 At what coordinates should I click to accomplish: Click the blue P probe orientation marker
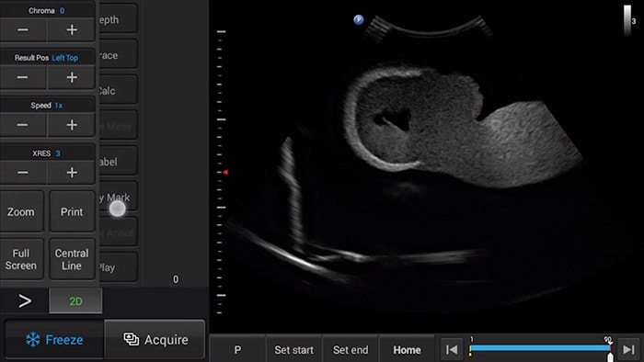359,19
